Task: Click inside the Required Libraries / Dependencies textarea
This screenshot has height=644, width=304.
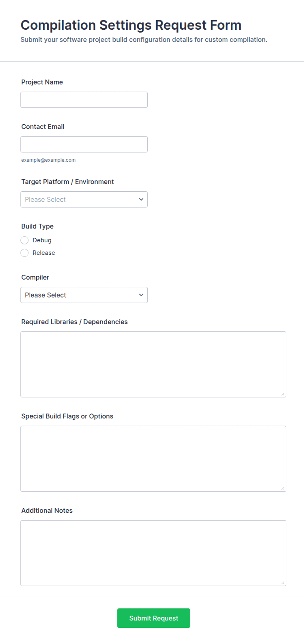Action: (153, 364)
